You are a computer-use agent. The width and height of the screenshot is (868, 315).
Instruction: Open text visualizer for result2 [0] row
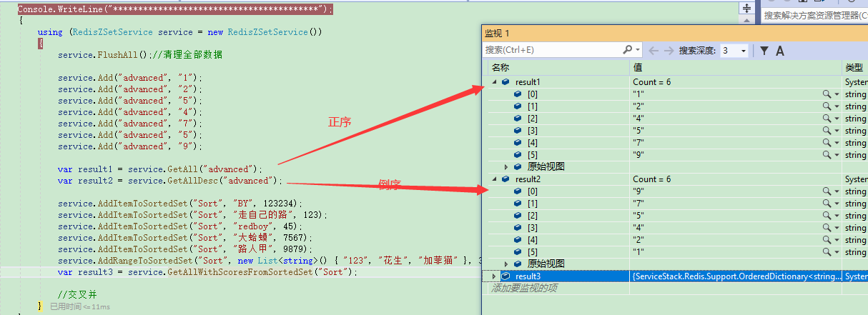tap(826, 191)
